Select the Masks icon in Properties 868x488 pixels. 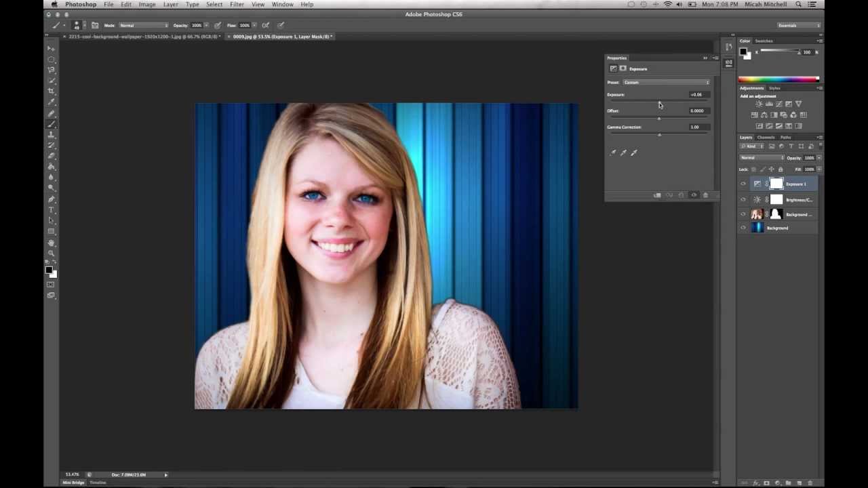(623, 68)
